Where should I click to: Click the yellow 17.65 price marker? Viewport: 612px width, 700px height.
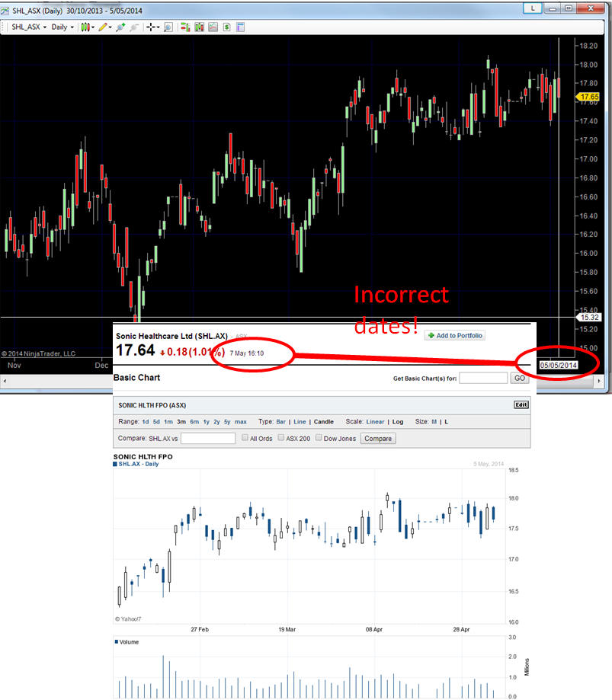pos(588,97)
